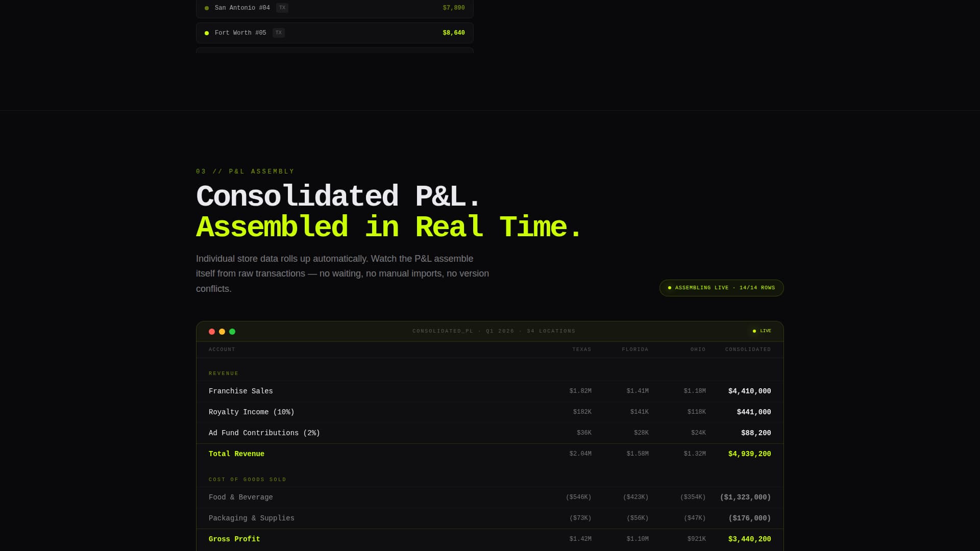Click Packaging Texas value ($73K)
The width and height of the screenshot is (980, 551).
580,518
